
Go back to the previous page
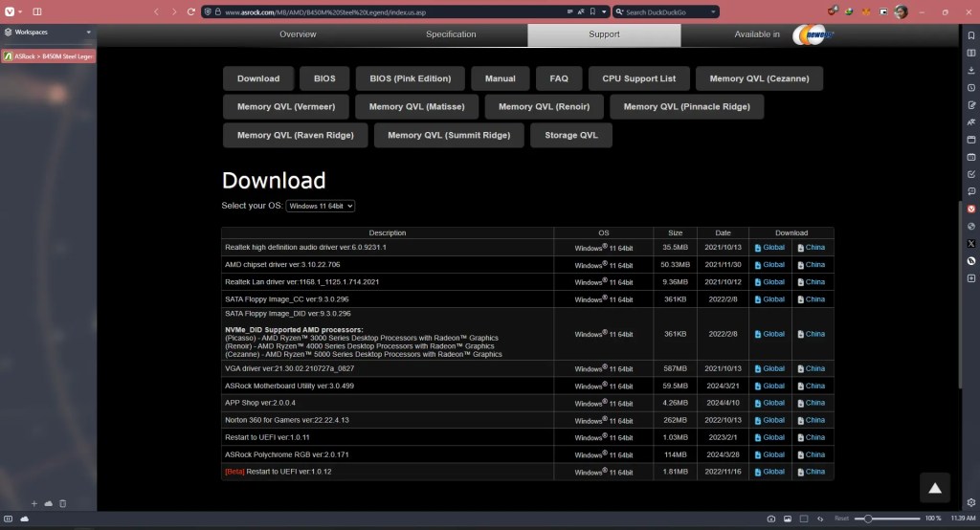[x=156, y=11]
